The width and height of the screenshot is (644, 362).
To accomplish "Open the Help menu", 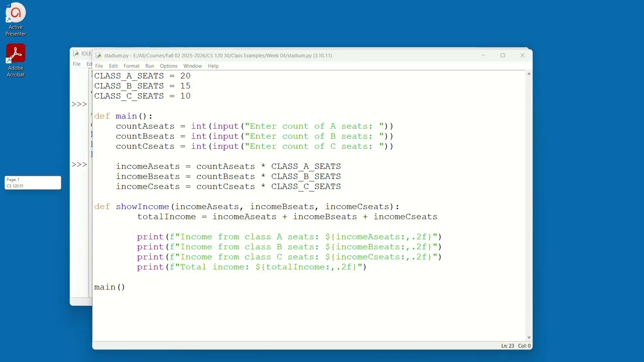I will point(213,66).
